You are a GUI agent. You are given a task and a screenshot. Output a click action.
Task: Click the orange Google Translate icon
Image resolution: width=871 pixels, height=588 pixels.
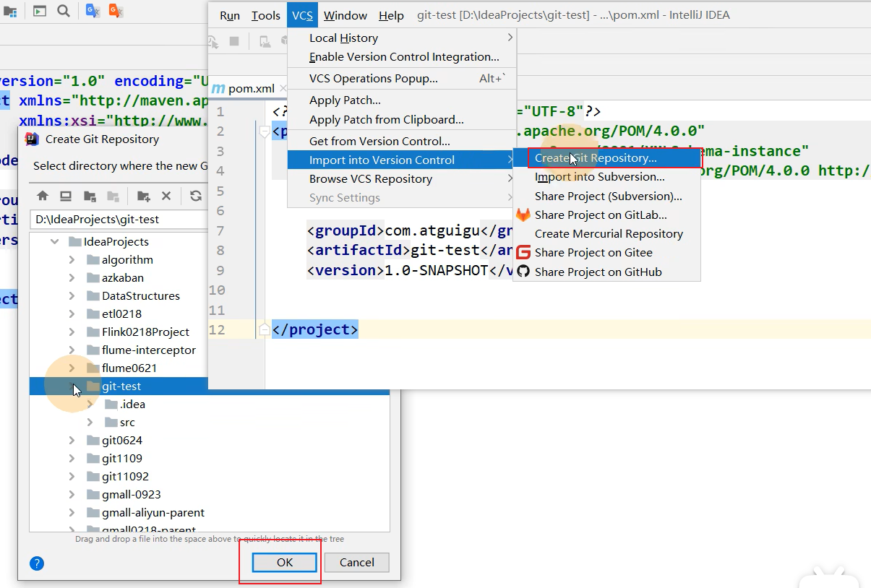(x=116, y=11)
